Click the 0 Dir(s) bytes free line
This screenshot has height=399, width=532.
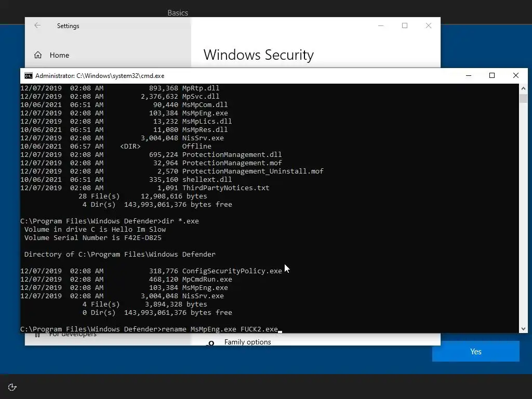pos(157,312)
